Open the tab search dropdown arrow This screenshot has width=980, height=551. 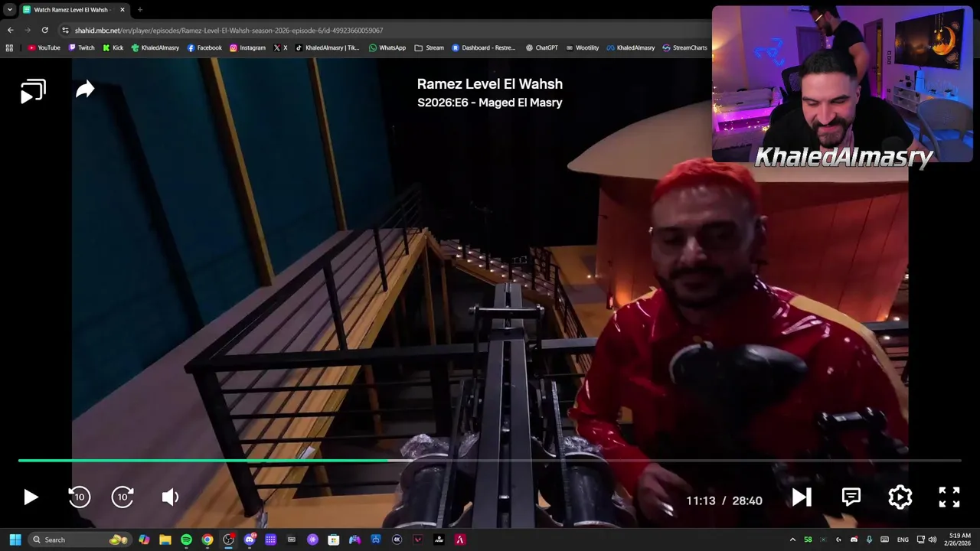click(x=10, y=10)
